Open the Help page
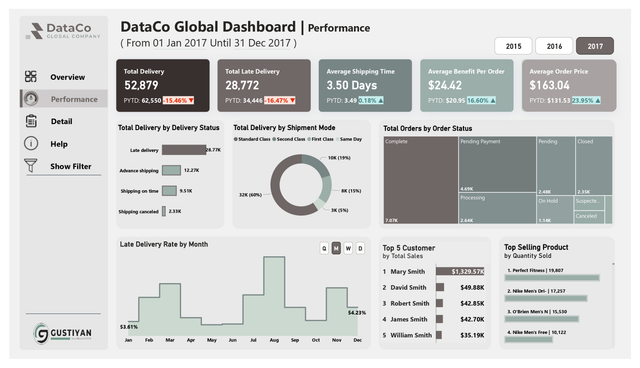The image size is (640, 368). point(59,144)
